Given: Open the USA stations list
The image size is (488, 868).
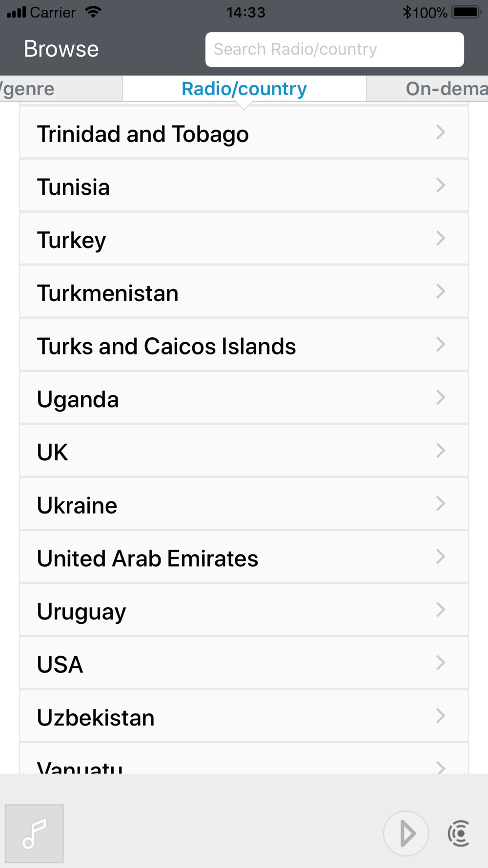Looking at the screenshot, I should tap(244, 663).
